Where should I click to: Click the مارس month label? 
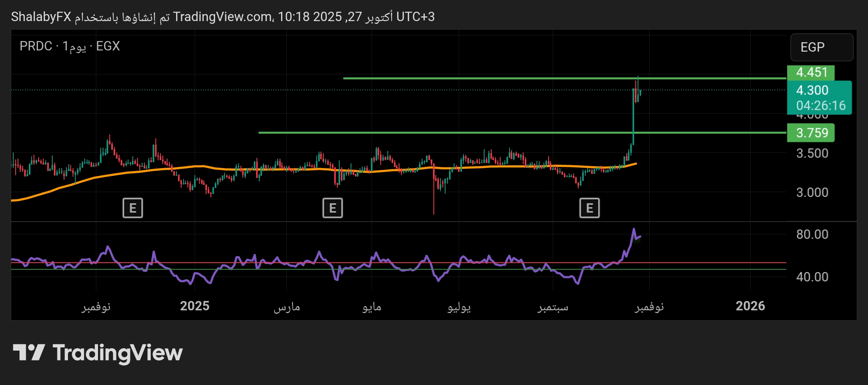click(287, 307)
